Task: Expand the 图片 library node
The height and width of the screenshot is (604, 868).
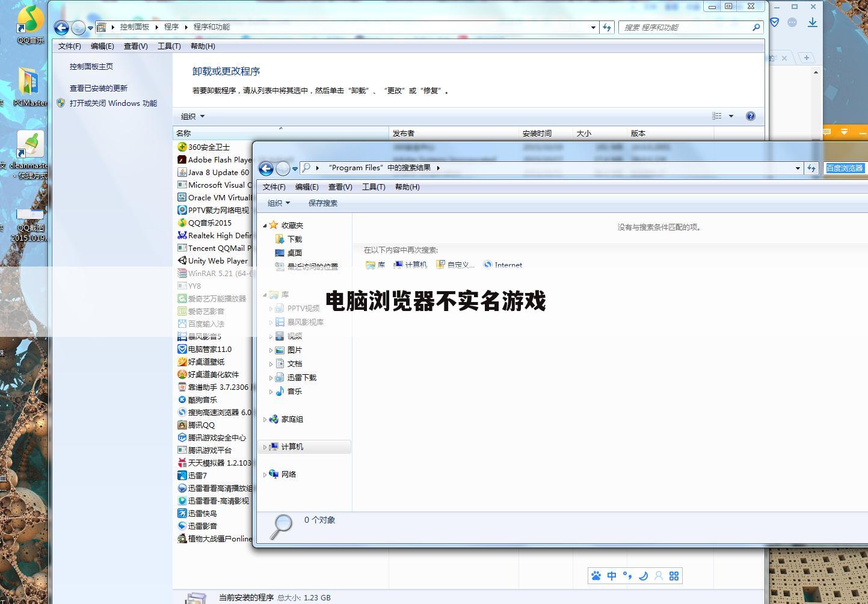Action: coord(271,350)
